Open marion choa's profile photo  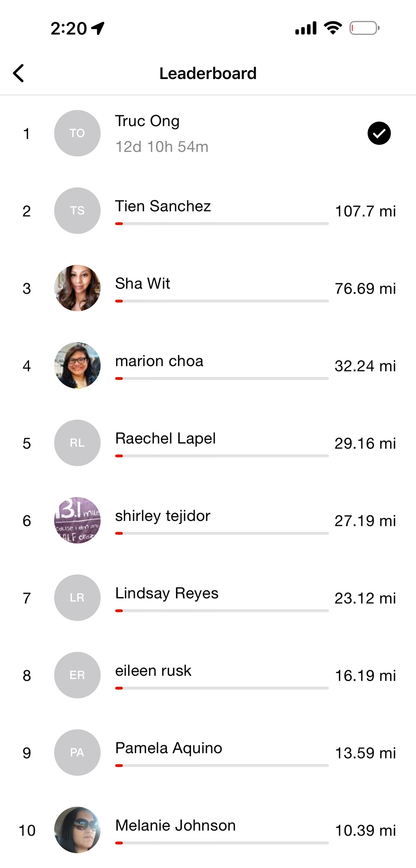coord(77,365)
